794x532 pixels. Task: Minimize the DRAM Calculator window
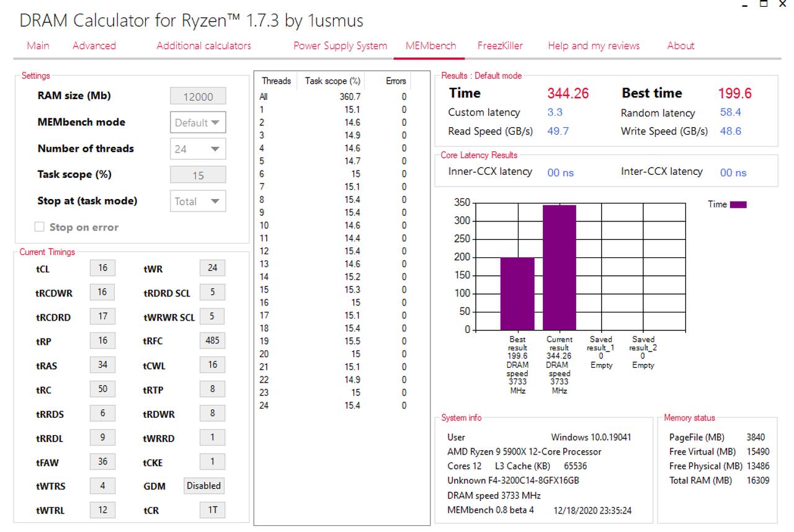click(745, 5)
